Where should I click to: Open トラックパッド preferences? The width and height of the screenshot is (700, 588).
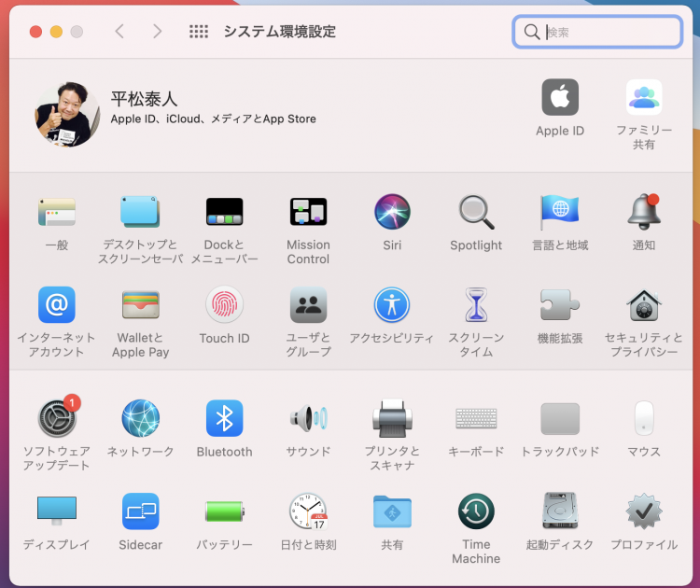(560, 418)
